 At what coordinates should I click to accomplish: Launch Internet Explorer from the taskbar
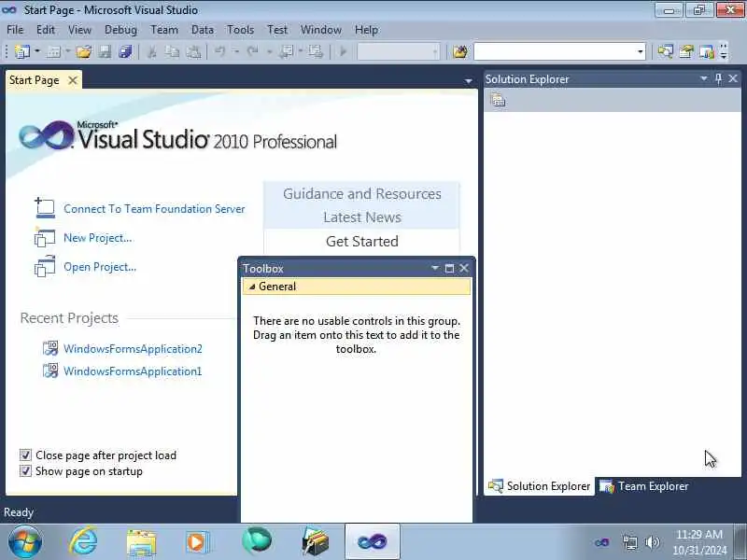tap(84, 542)
